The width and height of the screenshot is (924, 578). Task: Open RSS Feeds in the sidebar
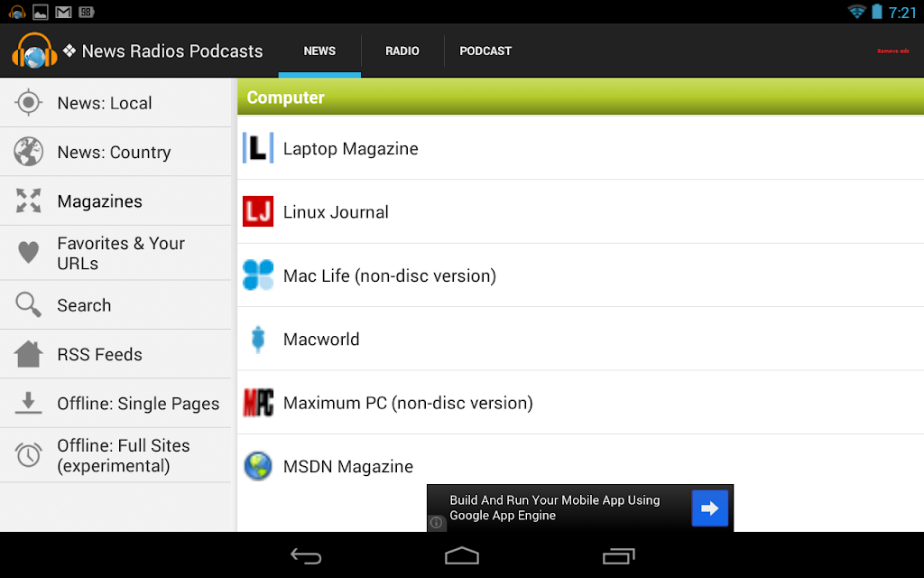click(x=115, y=354)
